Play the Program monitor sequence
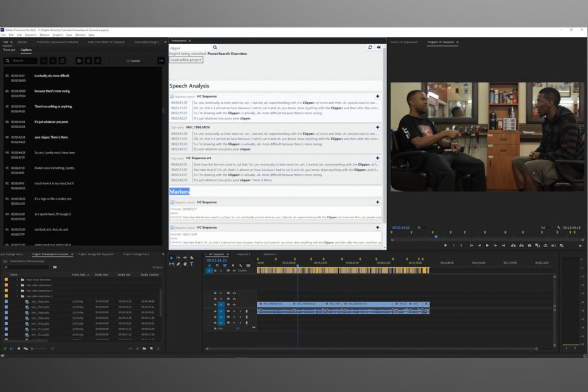The image size is (588, 392). (487, 245)
